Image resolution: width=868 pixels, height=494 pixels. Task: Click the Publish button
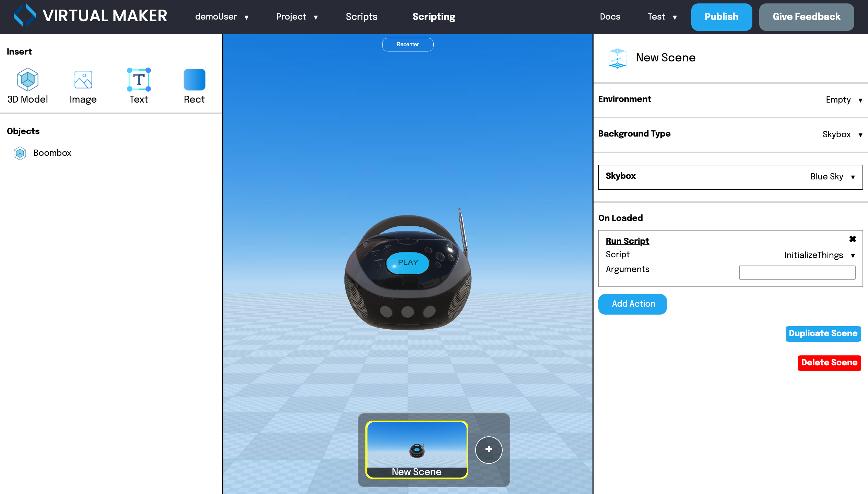click(x=722, y=17)
